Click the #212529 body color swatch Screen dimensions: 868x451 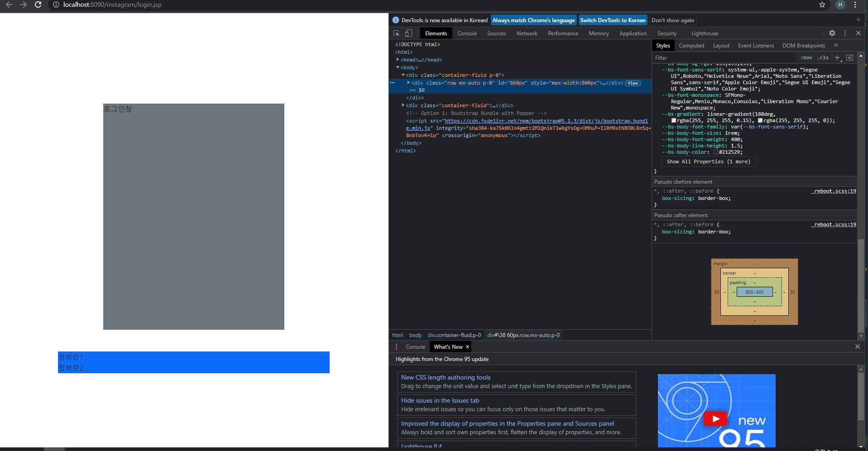click(x=716, y=152)
